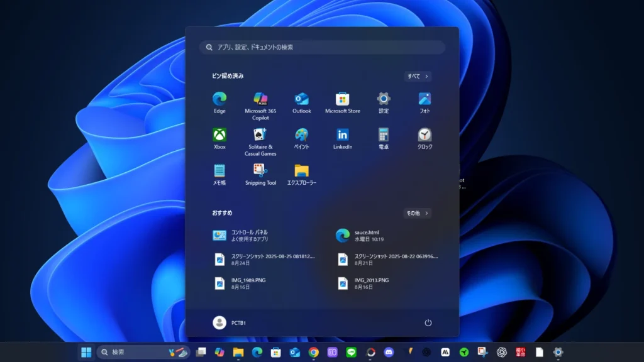Open LINE app on the taskbar

click(351, 352)
